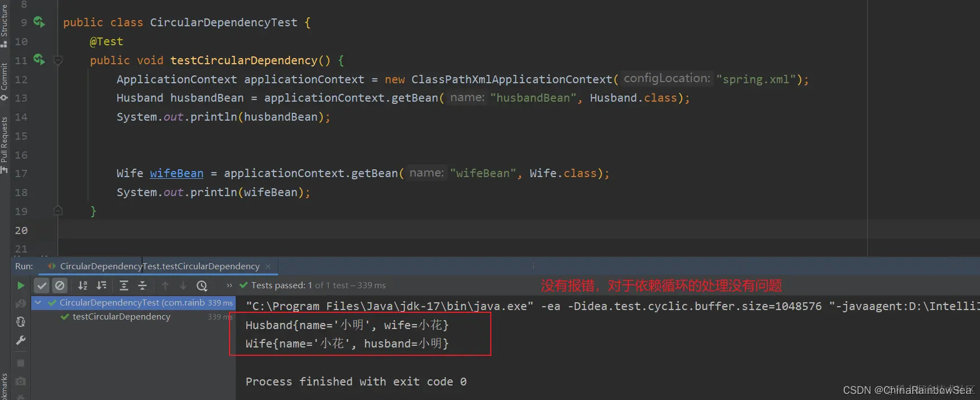Click the wifeBean underlined variable on line 17
The width and height of the screenshot is (980, 400).
point(176,173)
